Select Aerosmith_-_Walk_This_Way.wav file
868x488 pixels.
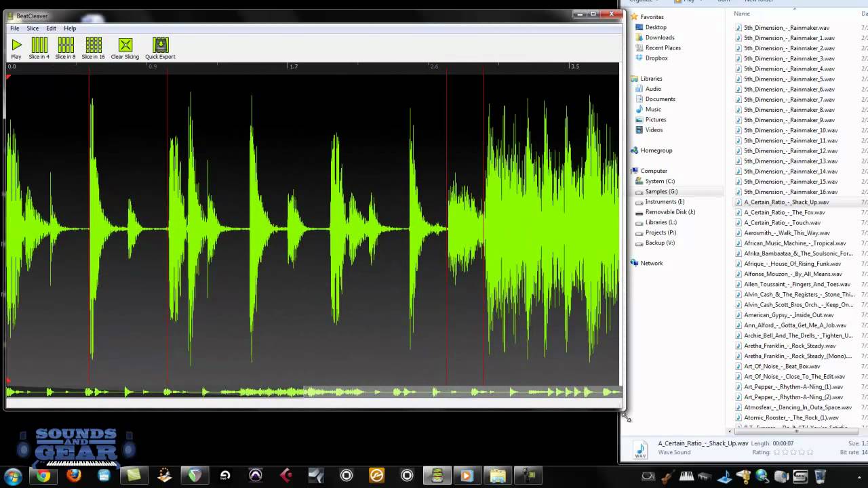tap(787, 232)
